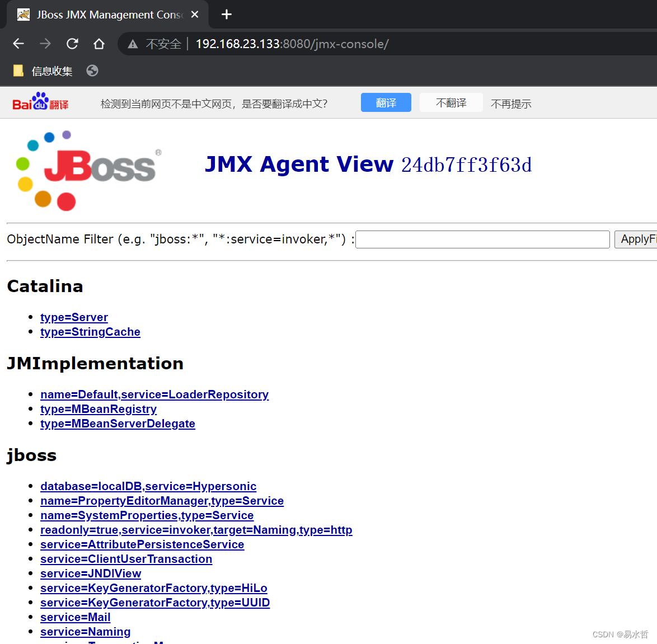657x644 pixels.
Task: Open the type=Server link under Catalina
Action: point(74,317)
